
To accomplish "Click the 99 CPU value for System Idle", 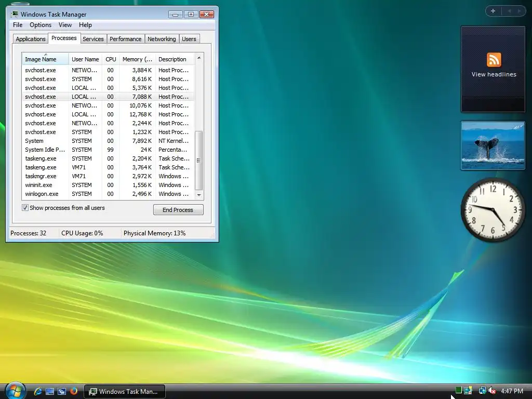I will click(110, 150).
